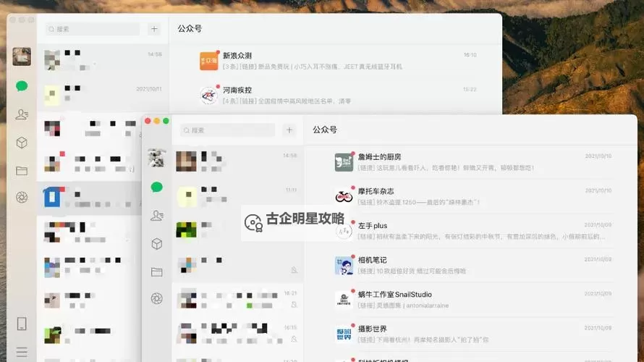Open Chats in the front WeChat sidebar
Image resolution: width=644 pixels, height=362 pixels.
[156, 188]
